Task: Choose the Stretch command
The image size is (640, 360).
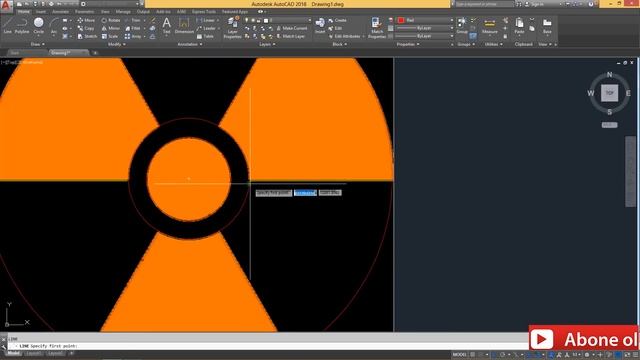Action: (87, 36)
